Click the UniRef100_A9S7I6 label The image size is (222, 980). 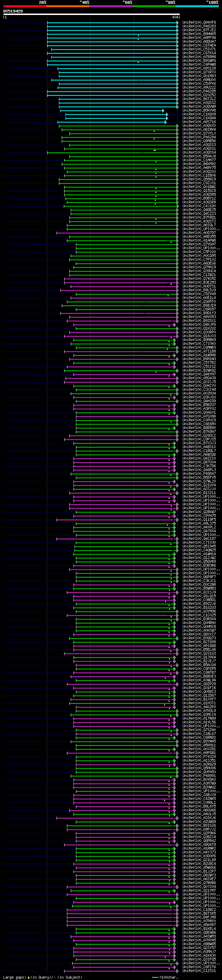tap(199, 122)
